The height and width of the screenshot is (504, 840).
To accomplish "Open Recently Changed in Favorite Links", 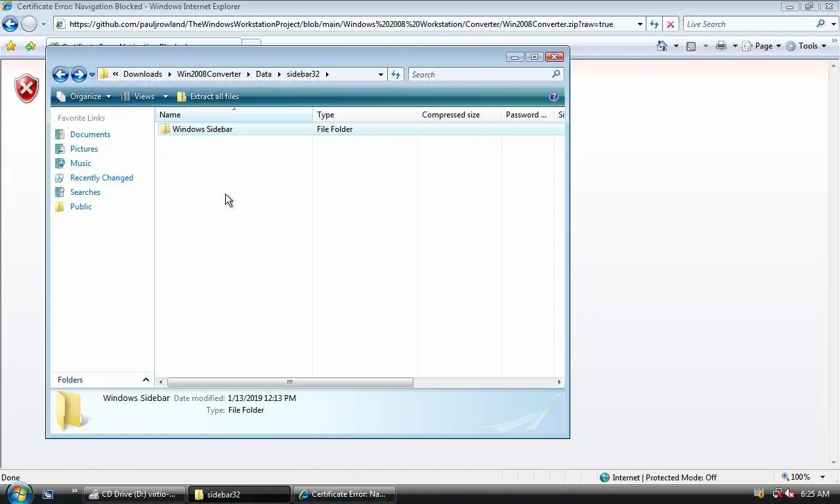I will pyautogui.click(x=101, y=178).
